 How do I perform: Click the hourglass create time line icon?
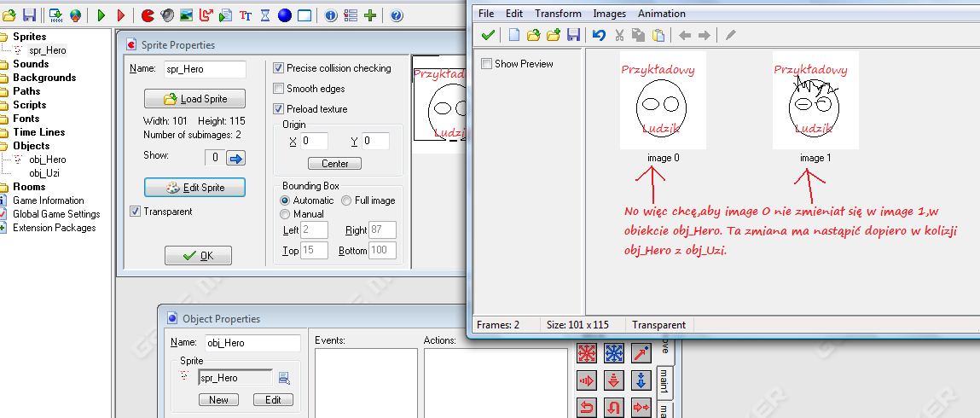click(x=265, y=15)
